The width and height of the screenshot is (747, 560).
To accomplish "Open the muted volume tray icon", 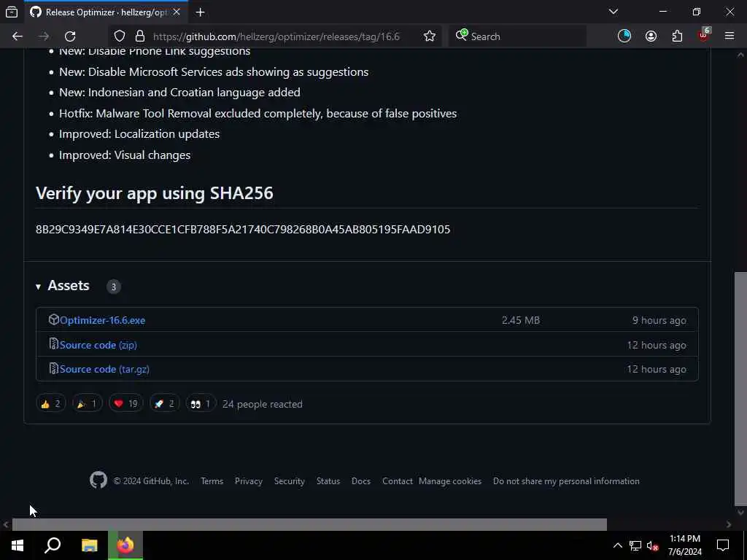I will [x=652, y=545].
